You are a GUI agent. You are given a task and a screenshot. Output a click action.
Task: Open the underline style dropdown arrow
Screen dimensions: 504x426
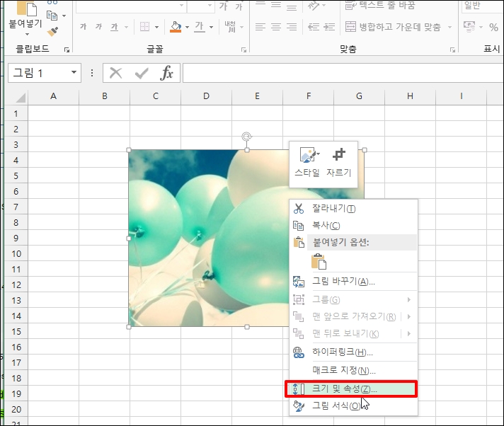coord(126,27)
